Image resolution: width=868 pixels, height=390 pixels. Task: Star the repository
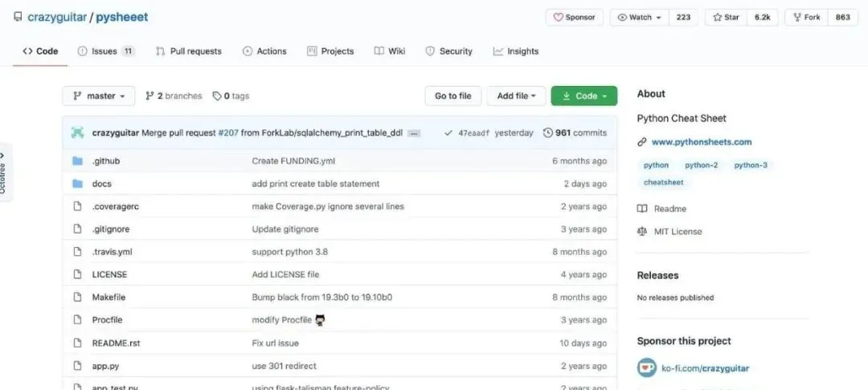tap(726, 17)
